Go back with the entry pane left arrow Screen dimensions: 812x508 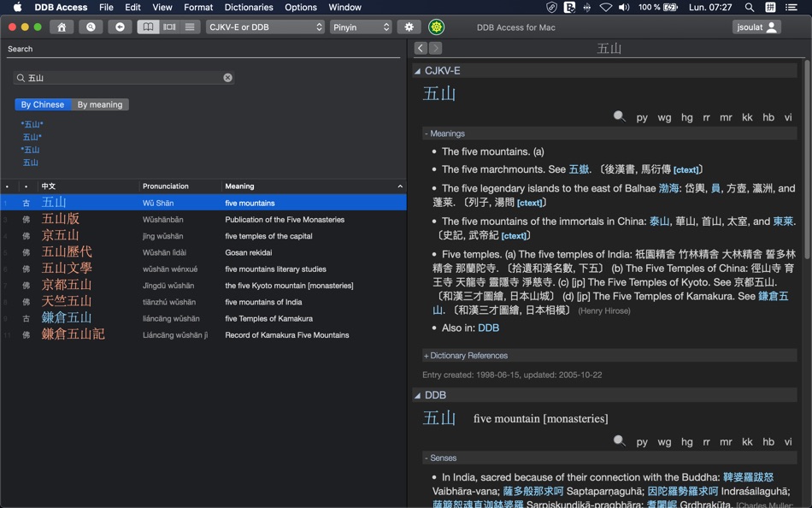click(421, 48)
